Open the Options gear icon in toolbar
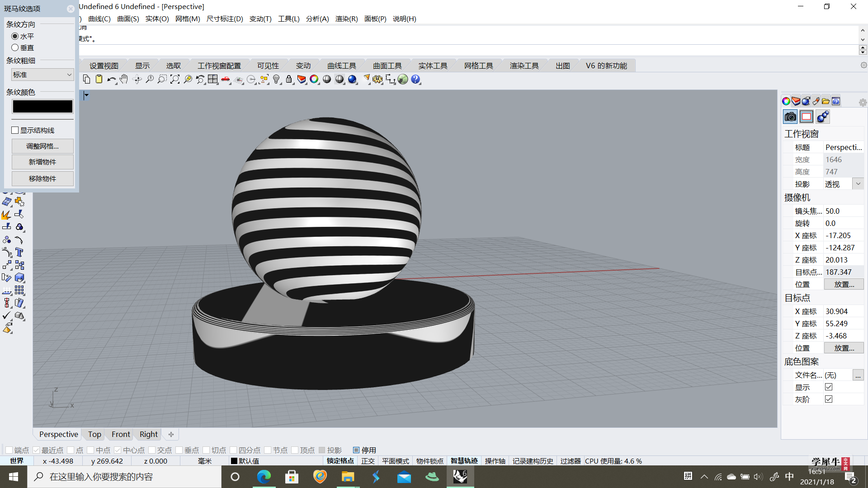This screenshot has height=488, width=868. [377, 80]
